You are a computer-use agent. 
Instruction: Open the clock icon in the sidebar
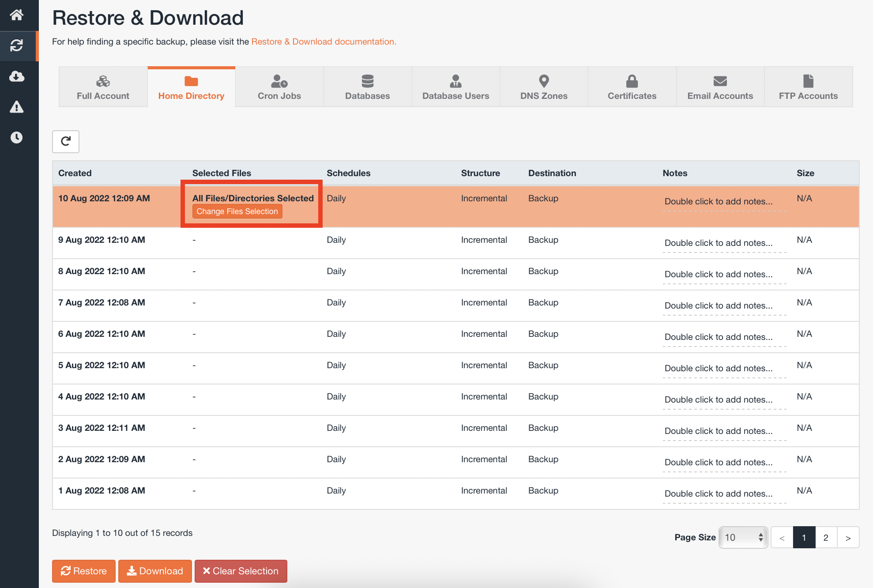(x=17, y=137)
